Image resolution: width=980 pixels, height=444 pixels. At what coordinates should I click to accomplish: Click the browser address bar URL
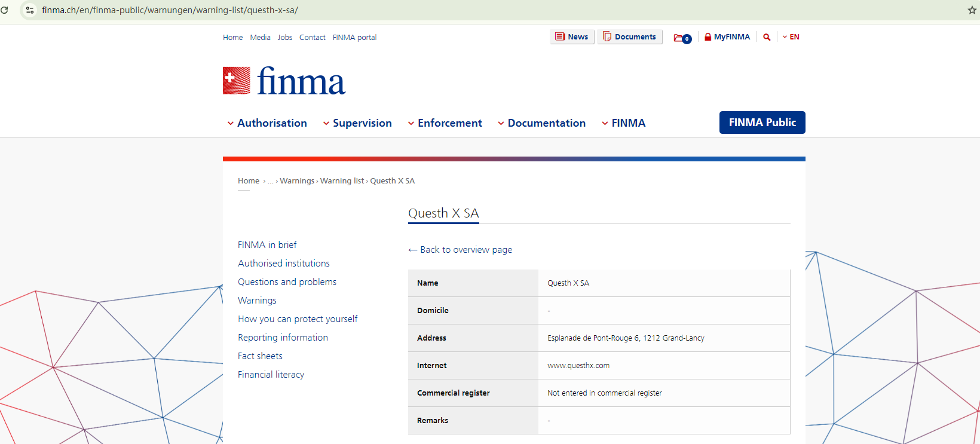tap(170, 10)
